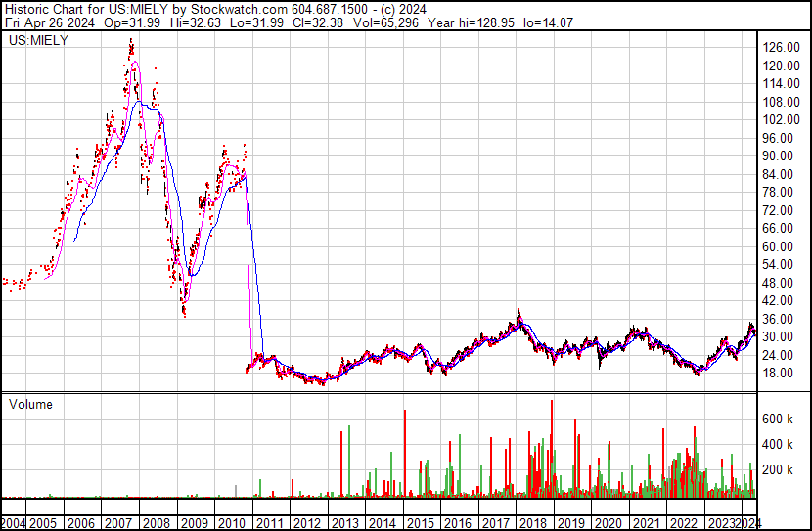Click the 2012 year label
This screenshot has width=812, height=531.
click(307, 523)
